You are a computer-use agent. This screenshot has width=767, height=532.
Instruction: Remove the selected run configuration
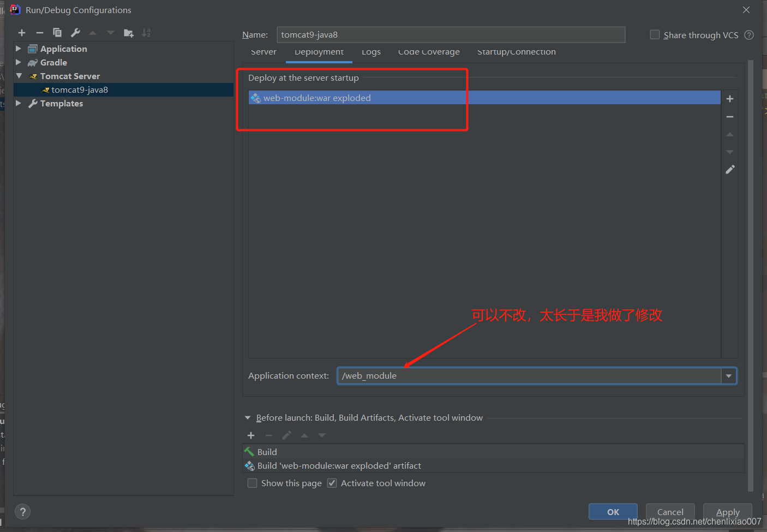40,33
